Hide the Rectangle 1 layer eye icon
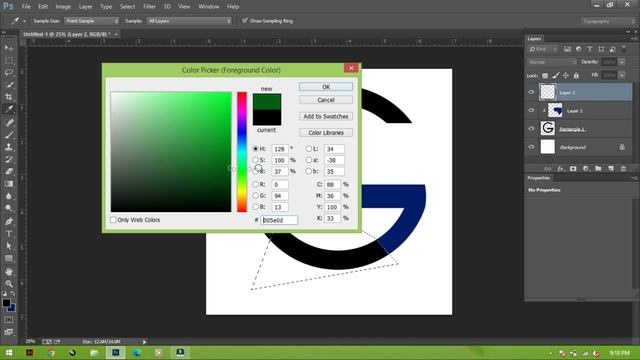The width and height of the screenshot is (640, 360). 531,129
